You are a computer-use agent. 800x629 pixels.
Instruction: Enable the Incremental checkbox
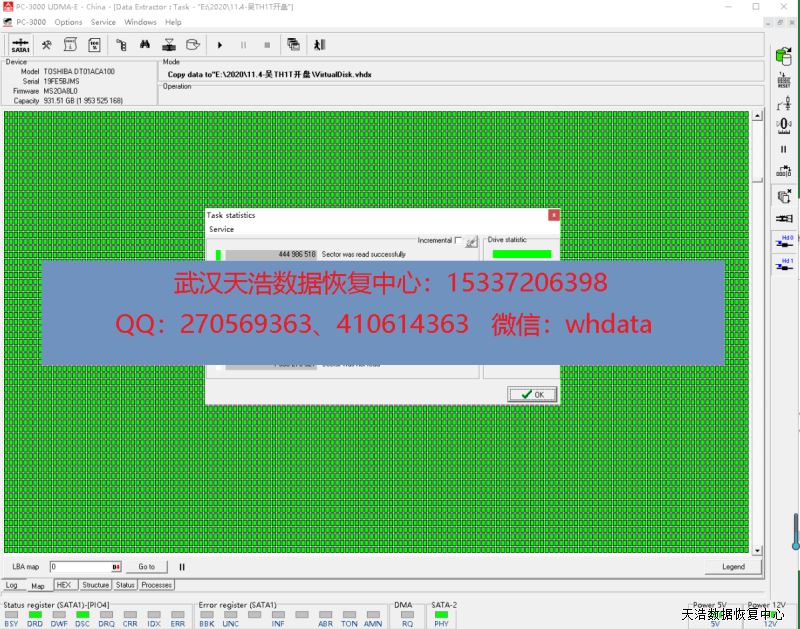(x=458, y=240)
